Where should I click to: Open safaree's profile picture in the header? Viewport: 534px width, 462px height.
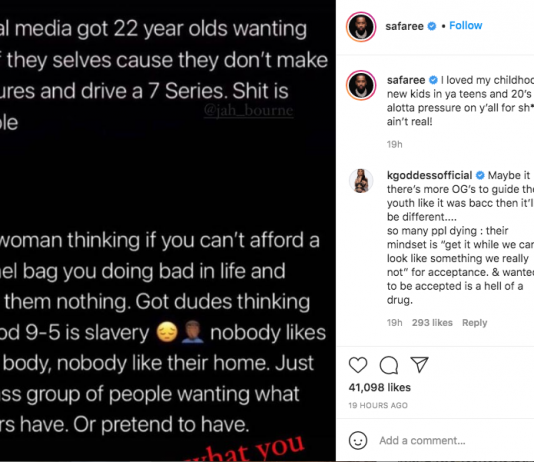(361, 27)
